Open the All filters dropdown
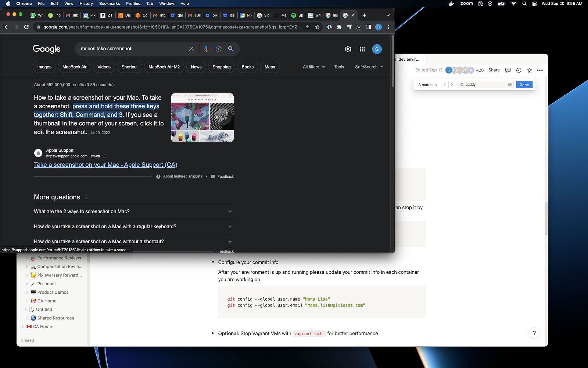 click(x=313, y=67)
